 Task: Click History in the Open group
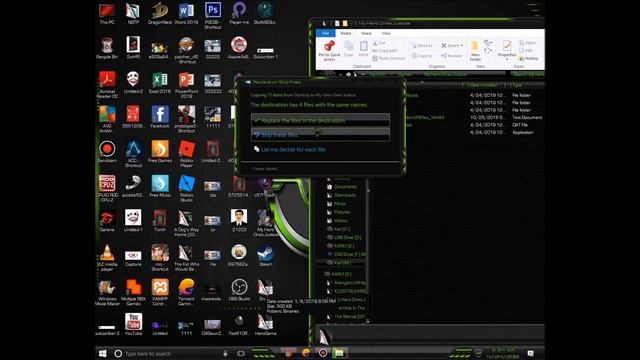(x=529, y=58)
